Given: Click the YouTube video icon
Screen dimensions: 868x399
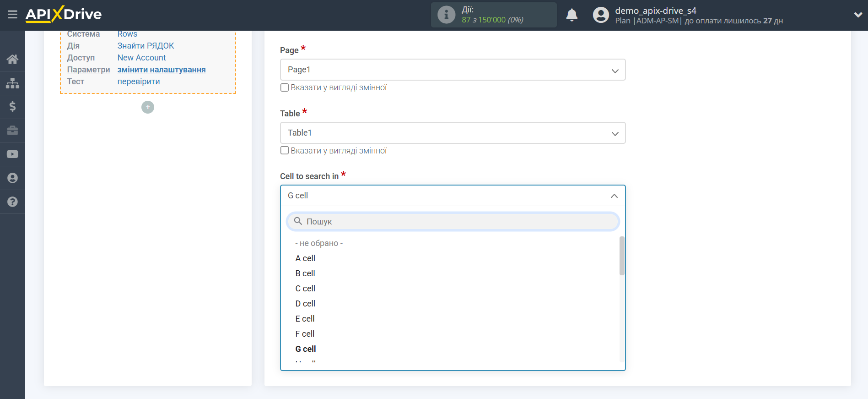Looking at the screenshot, I should [12, 154].
